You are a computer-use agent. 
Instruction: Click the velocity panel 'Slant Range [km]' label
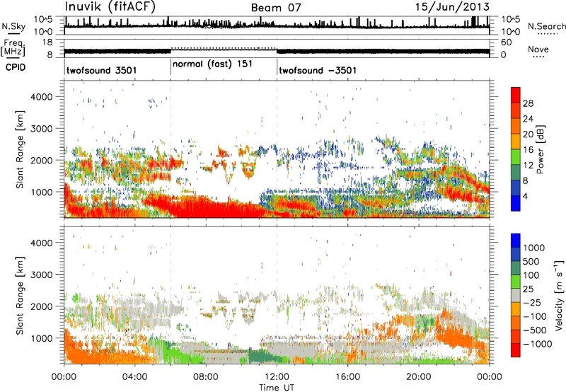click(20, 295)
